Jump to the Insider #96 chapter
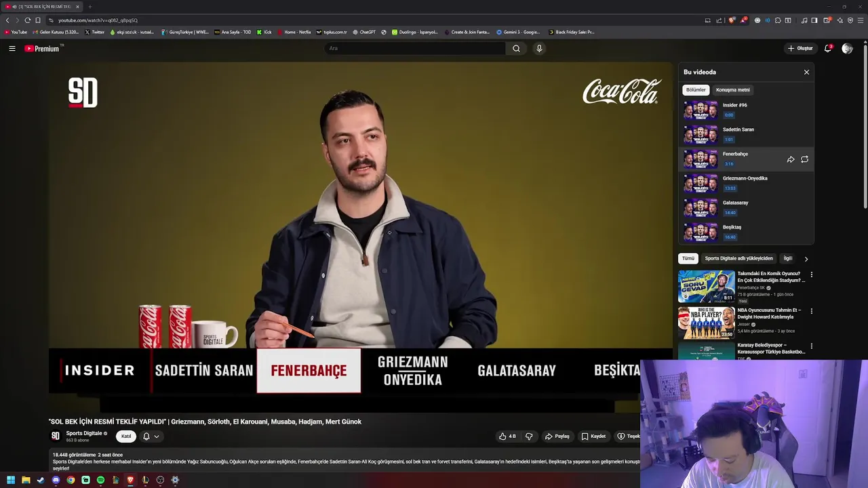The width and height of the screenshot is (868, 488). click(746, 110)
